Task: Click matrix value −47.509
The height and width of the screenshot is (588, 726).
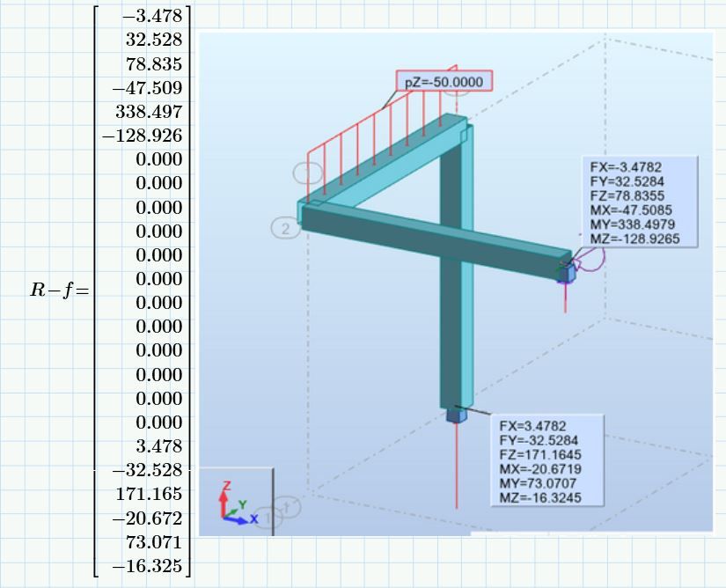Action: pos(148,87)
